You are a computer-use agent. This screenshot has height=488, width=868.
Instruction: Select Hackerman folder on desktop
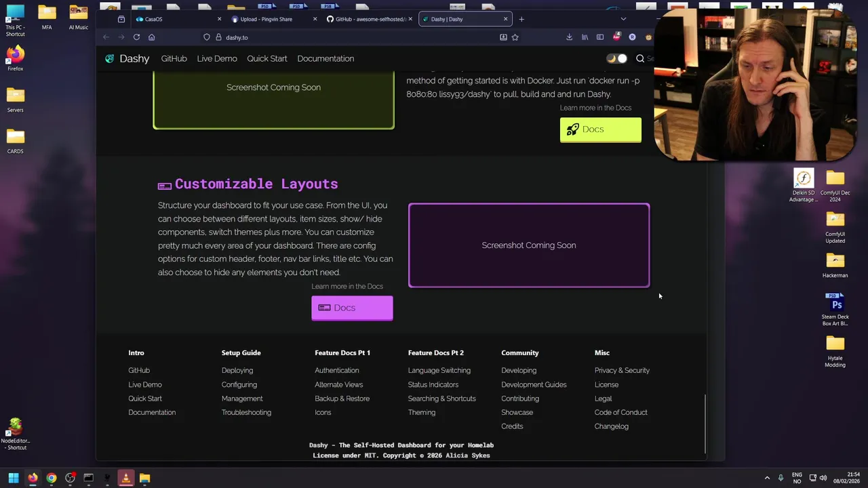835,265
